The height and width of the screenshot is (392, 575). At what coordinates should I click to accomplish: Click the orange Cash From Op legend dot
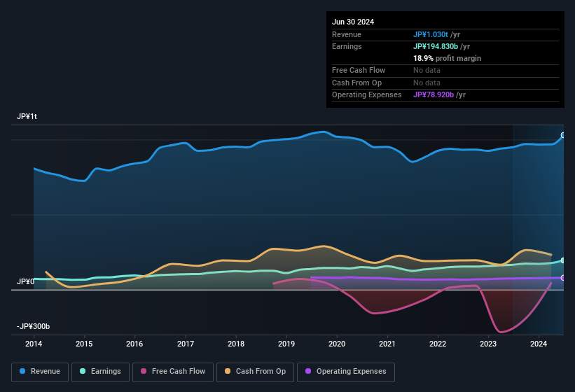(228, 371)
